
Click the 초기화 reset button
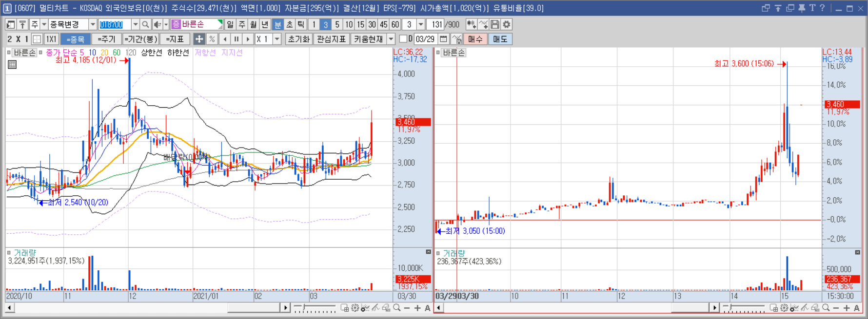click(x=298, y=39)
